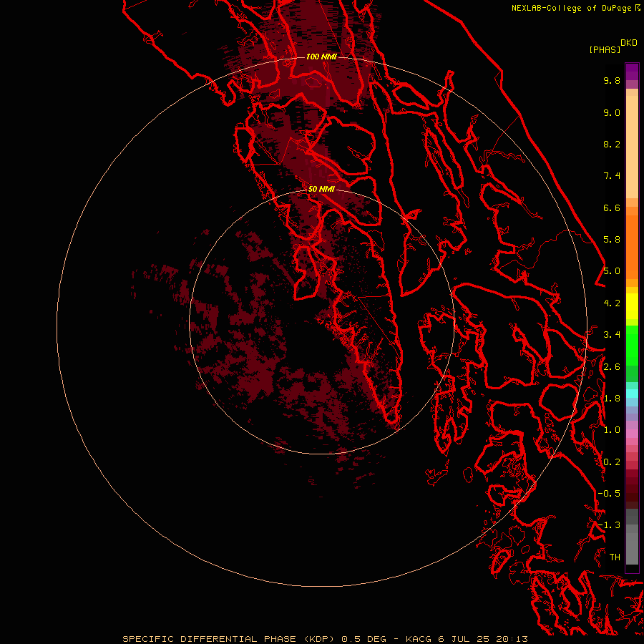Pick the purple segment of the color bar
The width and height of the screenshot is (644, 644).
632,72
